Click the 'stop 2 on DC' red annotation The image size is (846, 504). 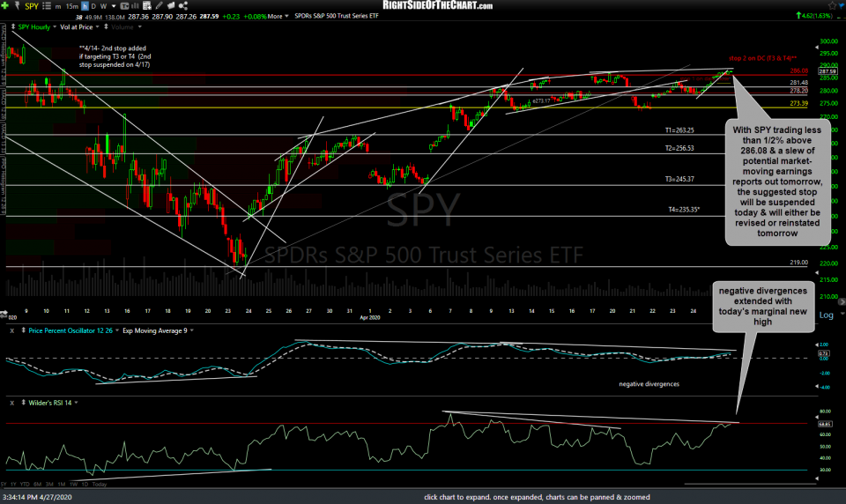pyautogui.click(x=762, y=58)
